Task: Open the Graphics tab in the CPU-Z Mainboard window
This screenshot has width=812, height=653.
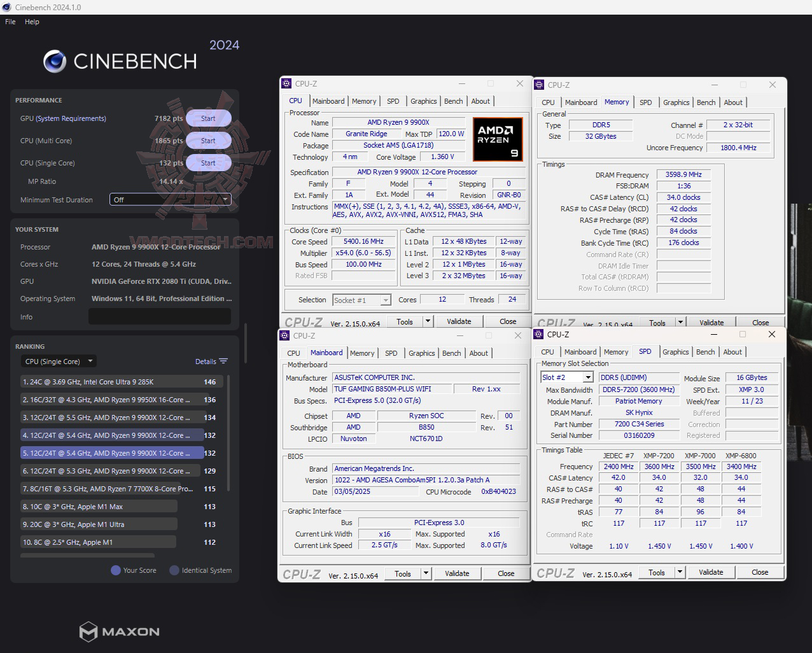Action: click(422, 353)
